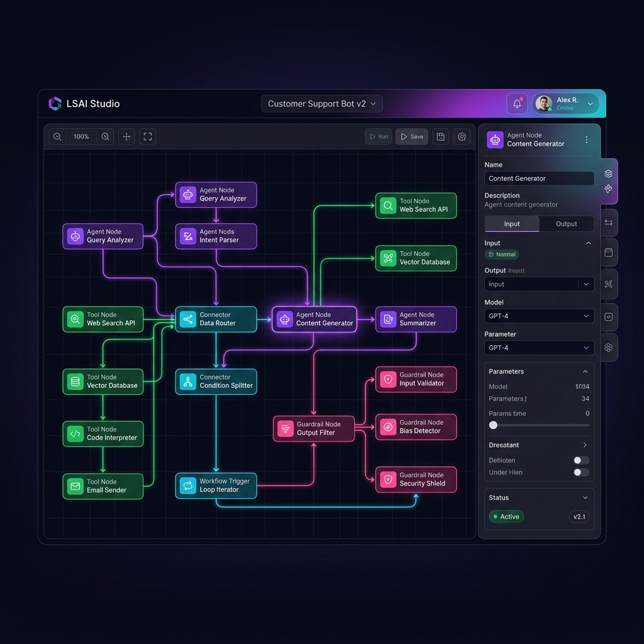Click the swap arrows icon in side strip
644x644 pixels.
tap(608, 223)
